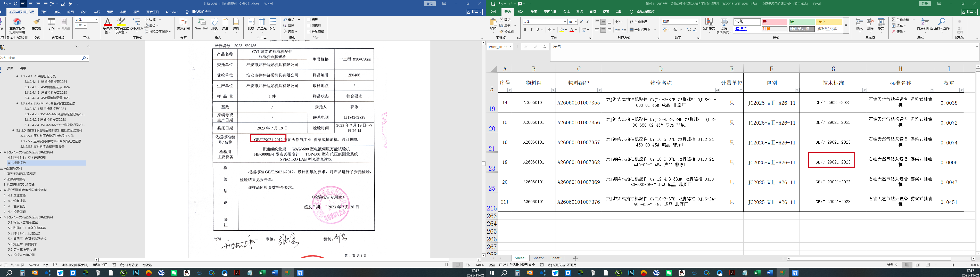The width and height of the screenshot is (980, 277).
Task: Click the navigation pane search box in Word
Action: (41, 58)
